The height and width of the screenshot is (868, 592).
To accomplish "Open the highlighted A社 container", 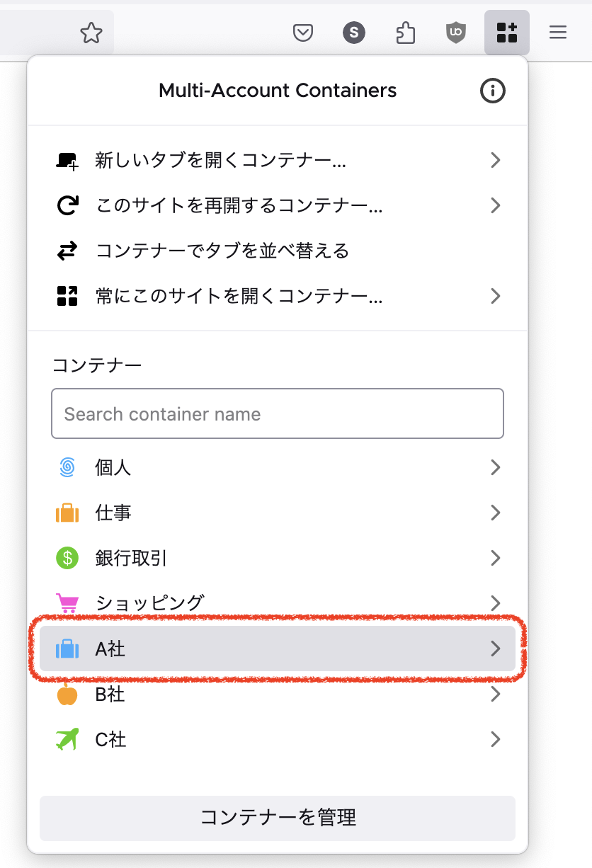I will click(277, 649).
